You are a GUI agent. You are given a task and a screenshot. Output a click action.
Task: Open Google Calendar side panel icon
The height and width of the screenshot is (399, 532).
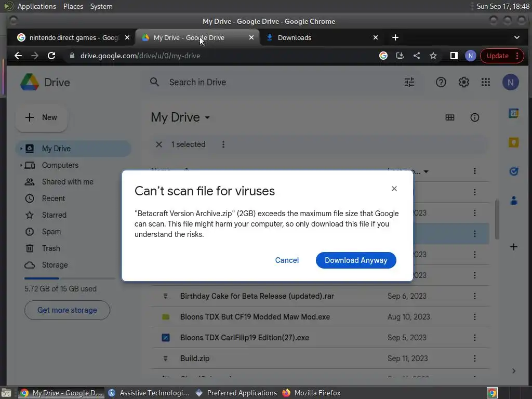(514, 113)
